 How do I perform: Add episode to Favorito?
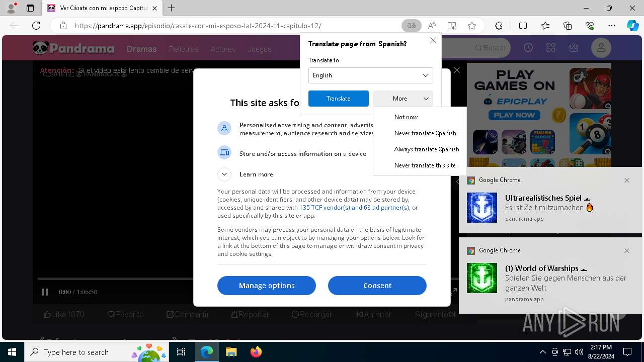point(126,314)
